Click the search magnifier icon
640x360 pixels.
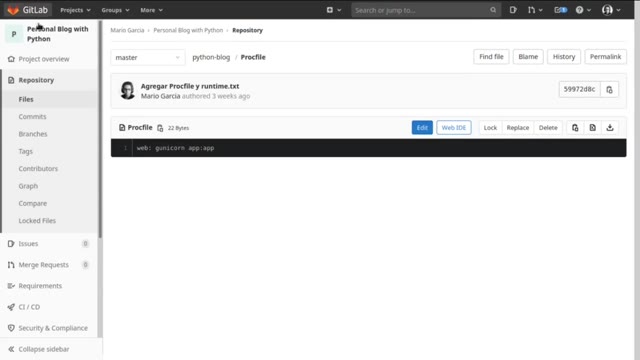(x=493, y=10)
